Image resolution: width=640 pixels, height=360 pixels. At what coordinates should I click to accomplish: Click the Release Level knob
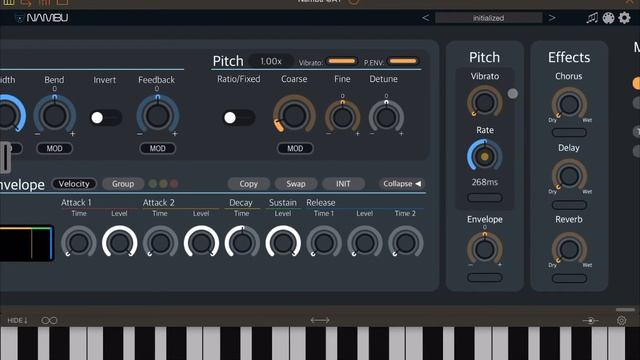(365, 243)
